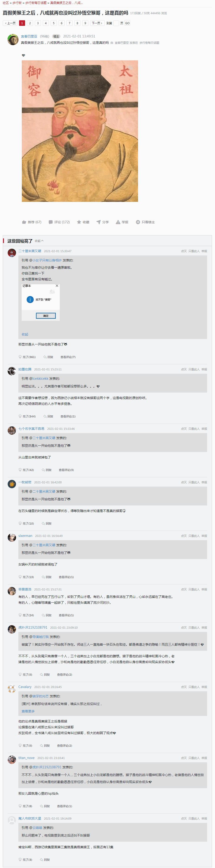Viewport: 215px width, 868px height.
Task: Expand Cavalary's quote with 查看更多
Action: tap(28, 711)
